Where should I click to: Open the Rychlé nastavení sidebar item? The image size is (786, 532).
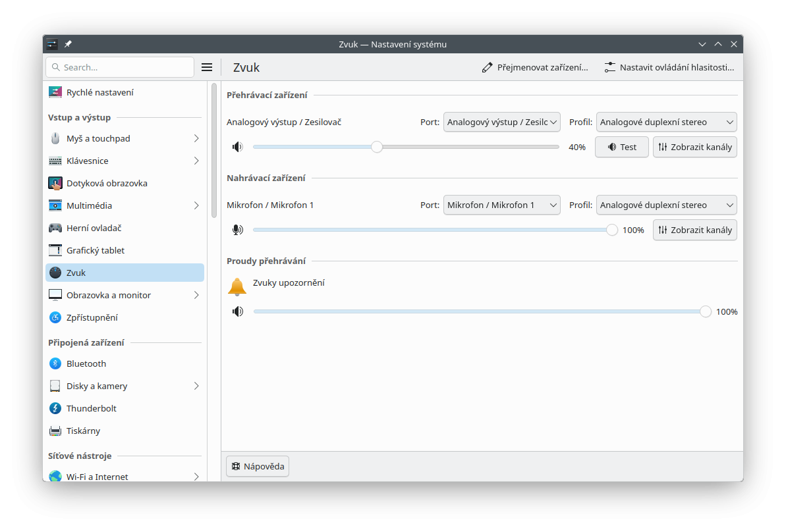pyautogui.click(x=99, y=92)
